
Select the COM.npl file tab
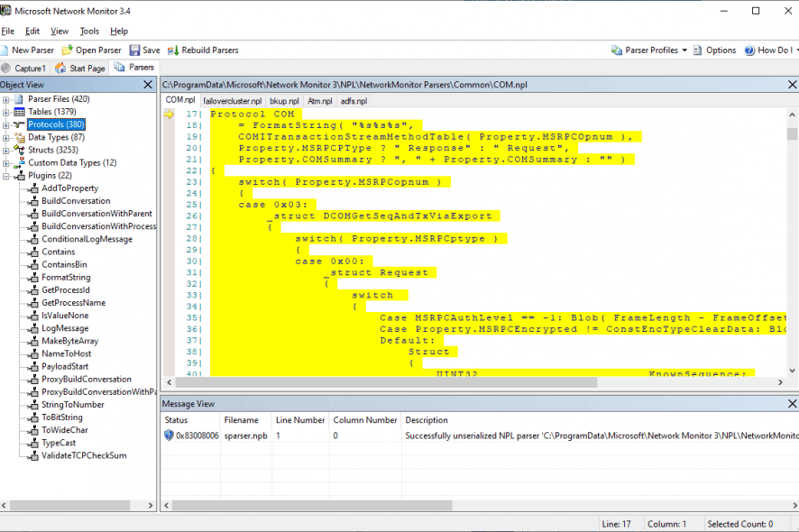click(180, 100)
